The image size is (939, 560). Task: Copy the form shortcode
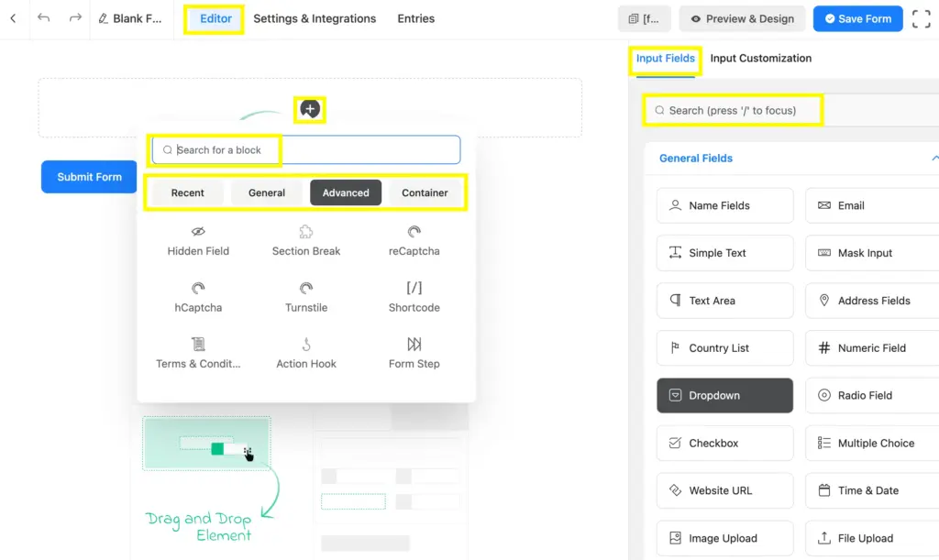point(645,17)
